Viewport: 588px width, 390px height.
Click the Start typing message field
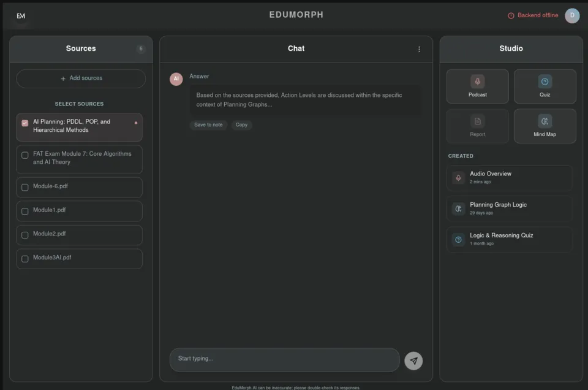click(284, 359)
